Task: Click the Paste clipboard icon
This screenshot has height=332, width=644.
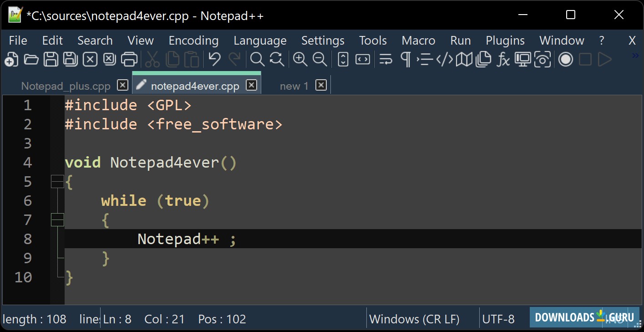Action: (192, 60)
